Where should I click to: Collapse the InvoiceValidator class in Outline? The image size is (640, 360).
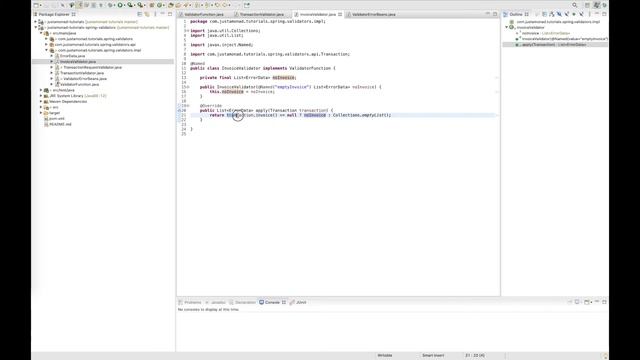pos(507,27)
